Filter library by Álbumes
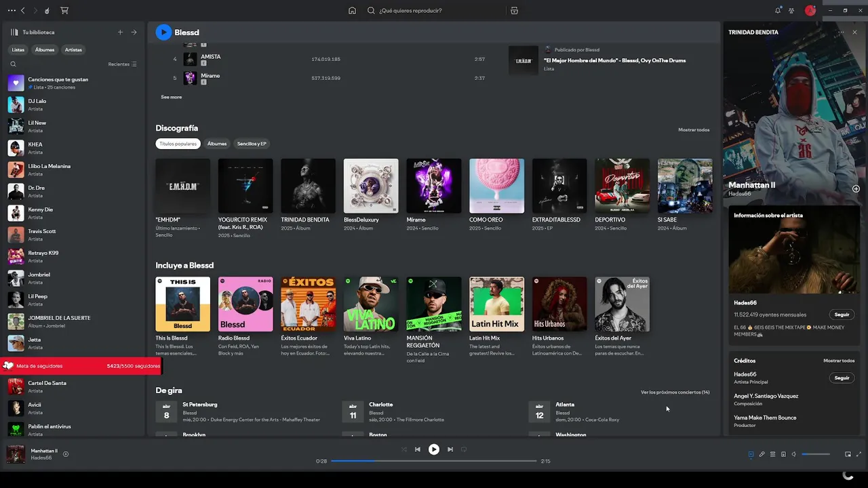This screenshot has height=488, width=868. (45, 49)
